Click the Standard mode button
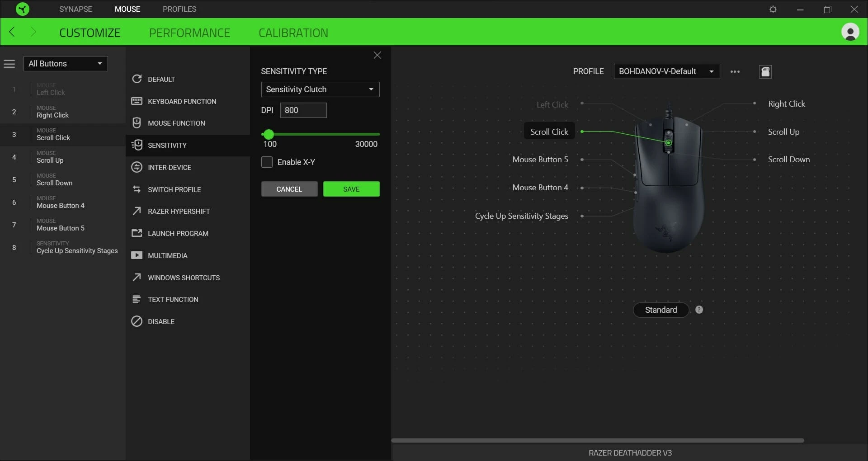This screenshot has height=461, width=868. coord(661,310)
